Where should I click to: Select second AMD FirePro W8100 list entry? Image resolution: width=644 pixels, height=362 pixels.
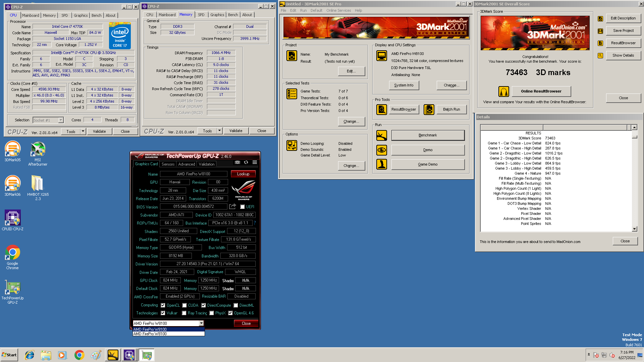coord(169,334)
